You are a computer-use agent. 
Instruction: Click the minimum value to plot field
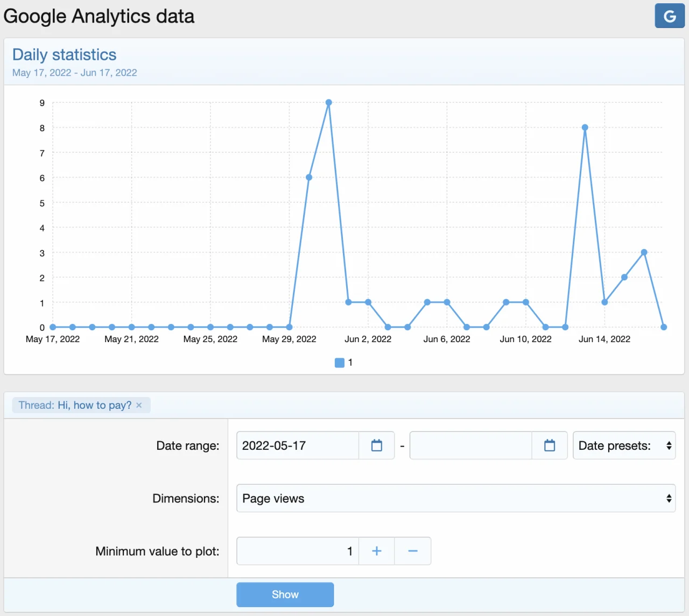297,551
